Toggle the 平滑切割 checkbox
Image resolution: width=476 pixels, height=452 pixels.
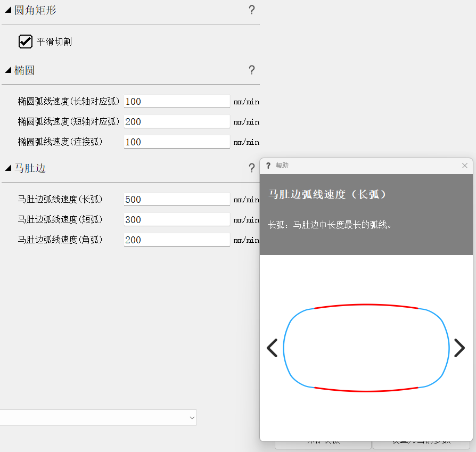tap(26, 42)
